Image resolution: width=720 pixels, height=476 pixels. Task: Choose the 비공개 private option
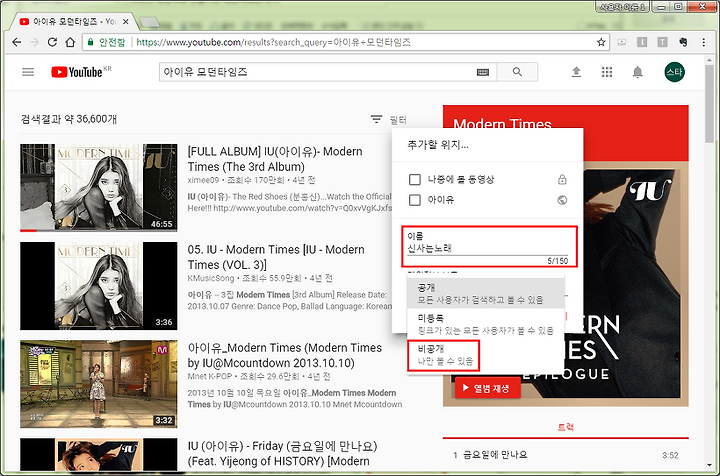pyautogui.click(x=444, y=355)
